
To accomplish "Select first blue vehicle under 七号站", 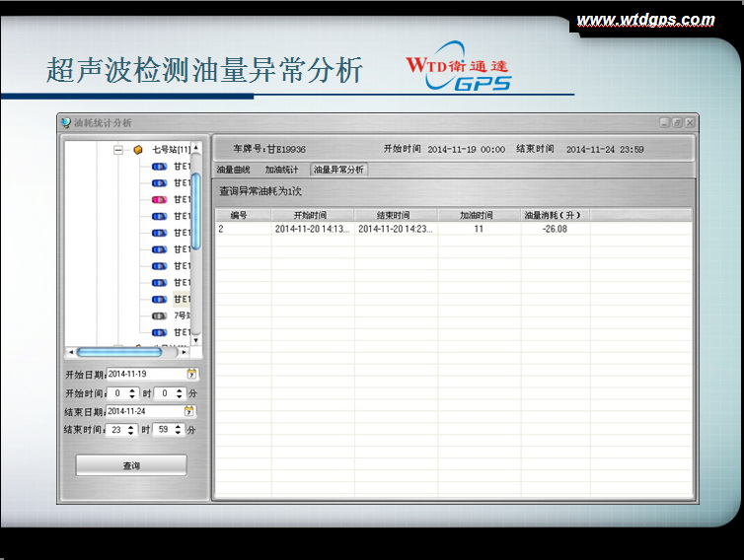I will tap(158, 167).
